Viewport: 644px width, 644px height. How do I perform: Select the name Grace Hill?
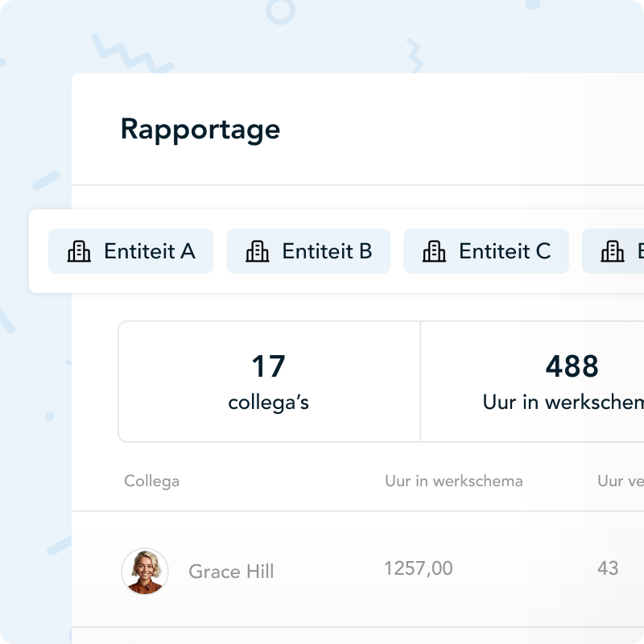231,572
